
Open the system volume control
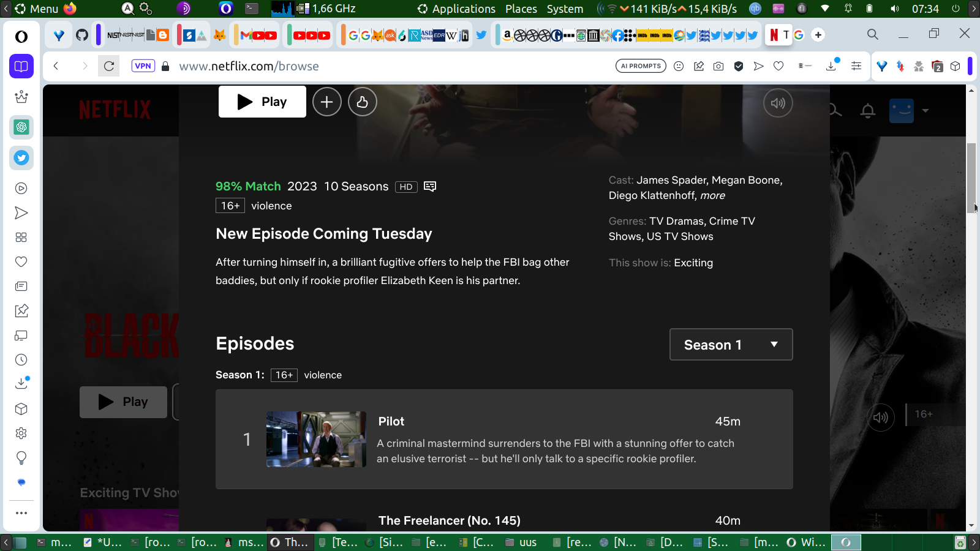click(895, 9)
